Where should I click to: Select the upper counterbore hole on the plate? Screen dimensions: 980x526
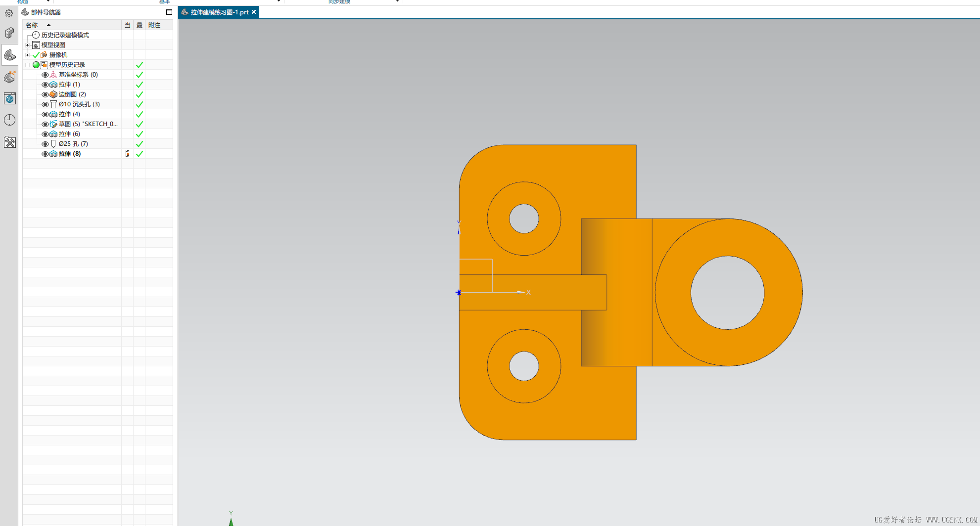[x=524, y=219]
